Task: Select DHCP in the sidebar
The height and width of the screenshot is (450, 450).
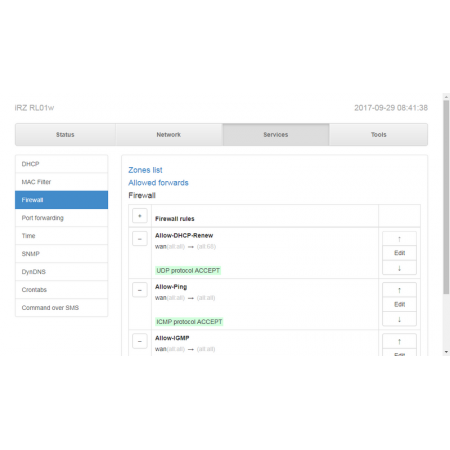Action: point(61,164)
